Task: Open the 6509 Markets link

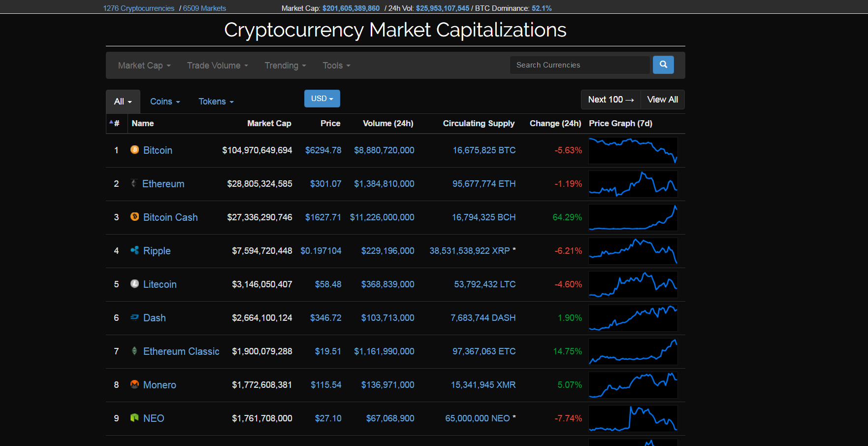Action: 204,8
